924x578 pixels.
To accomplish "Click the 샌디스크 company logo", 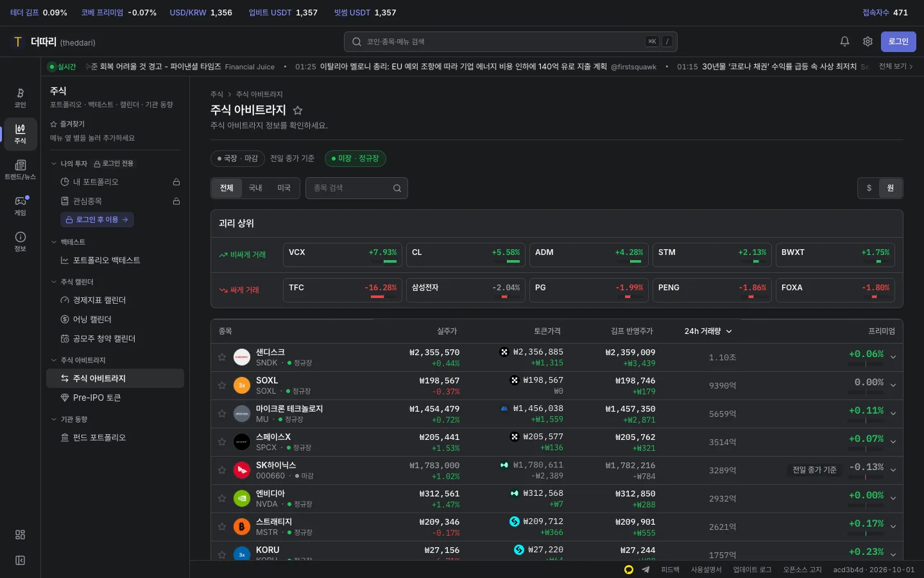I will click(242, 357).
